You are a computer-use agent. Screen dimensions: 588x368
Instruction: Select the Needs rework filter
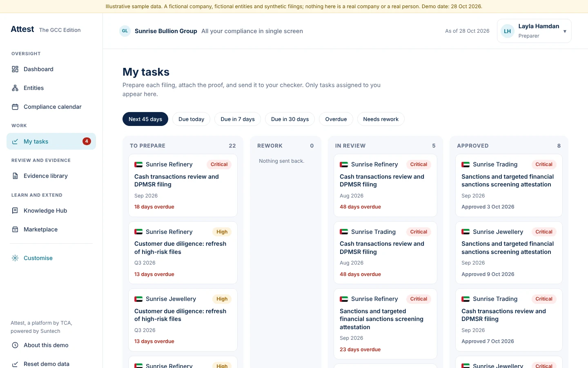coord(381,119)
